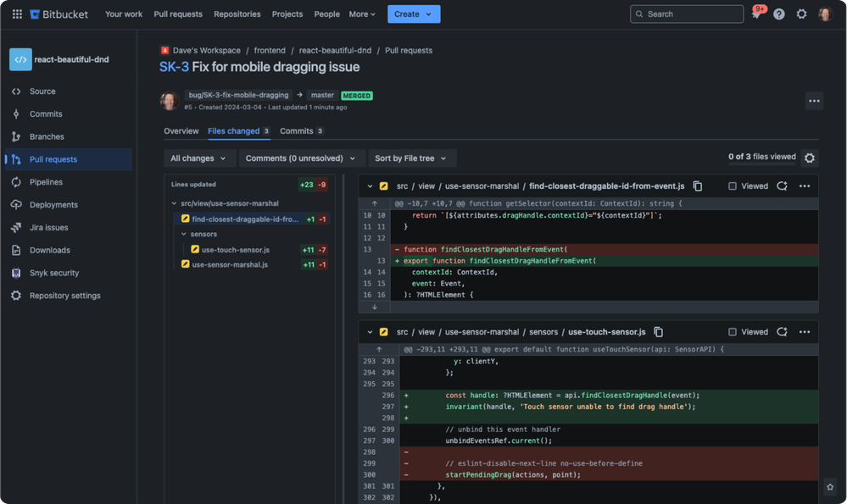Open Your work in top navigation
The image size is (847, 504).
[x=124, y=14]
